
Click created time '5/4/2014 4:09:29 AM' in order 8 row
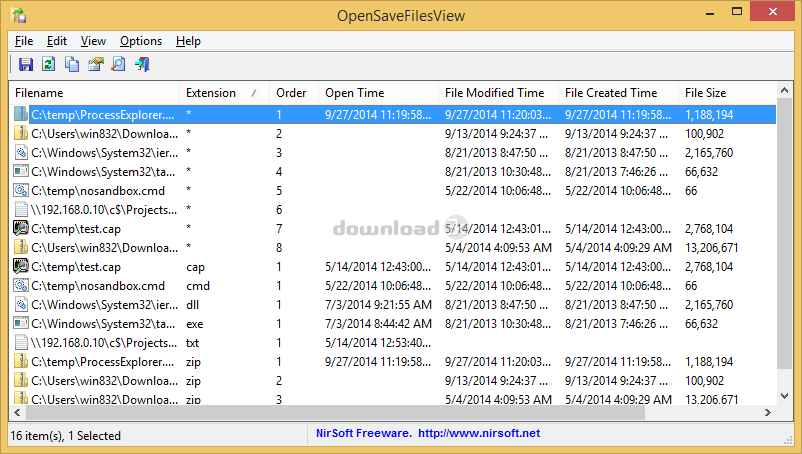(x=618, y=248)
